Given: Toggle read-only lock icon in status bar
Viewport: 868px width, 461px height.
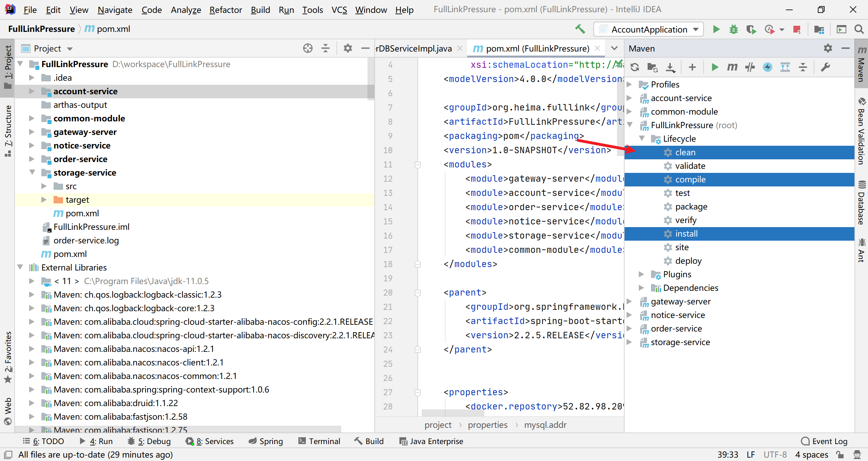Looking at the screenshot, I should point(840,455).
